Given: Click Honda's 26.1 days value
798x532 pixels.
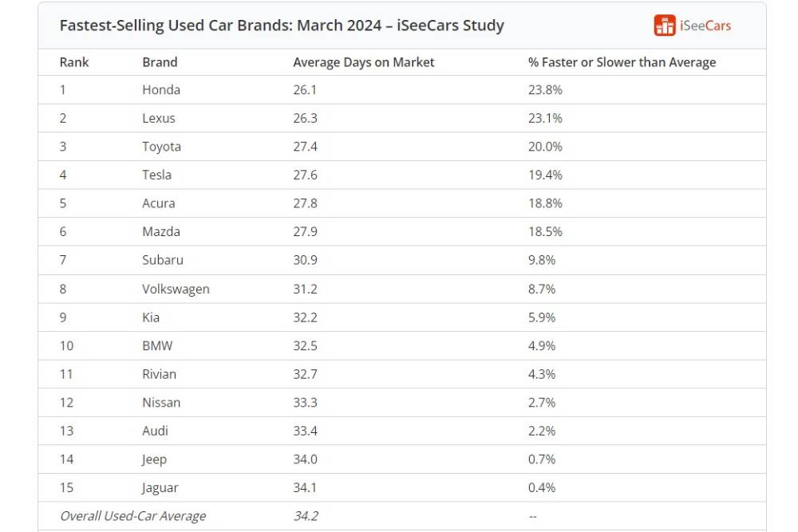Looking at the screenshot, I should click(304, 90).
